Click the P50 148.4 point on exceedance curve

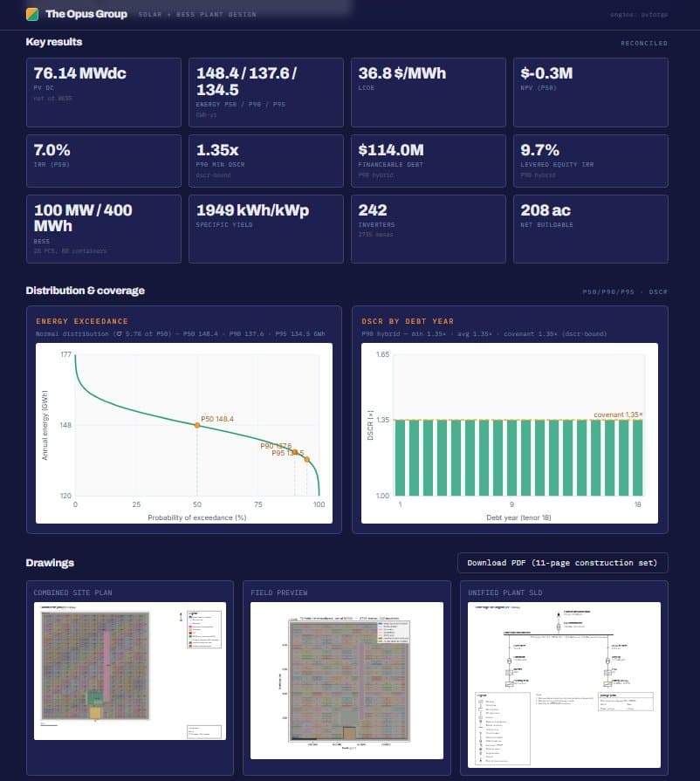197,425
